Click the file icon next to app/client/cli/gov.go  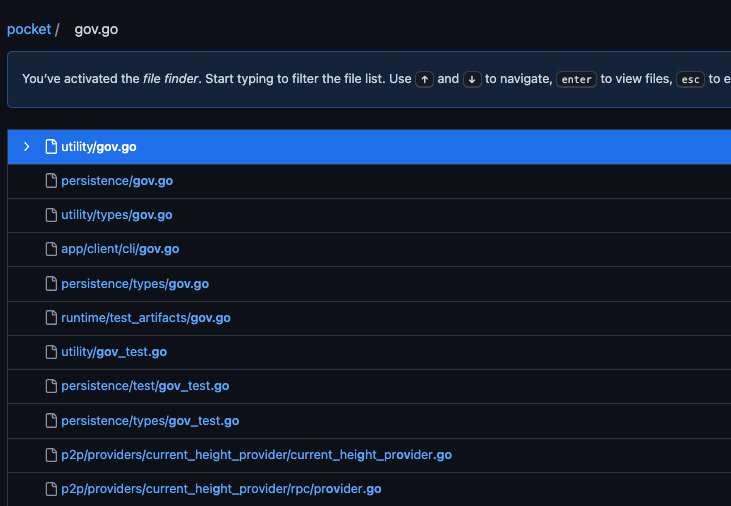click(x=51, y=249)
